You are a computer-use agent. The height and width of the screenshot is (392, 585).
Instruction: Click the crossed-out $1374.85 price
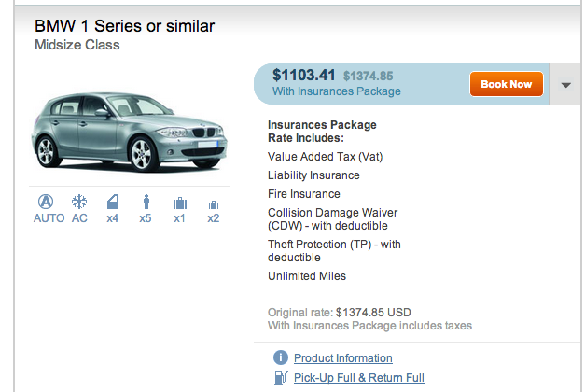368,77
